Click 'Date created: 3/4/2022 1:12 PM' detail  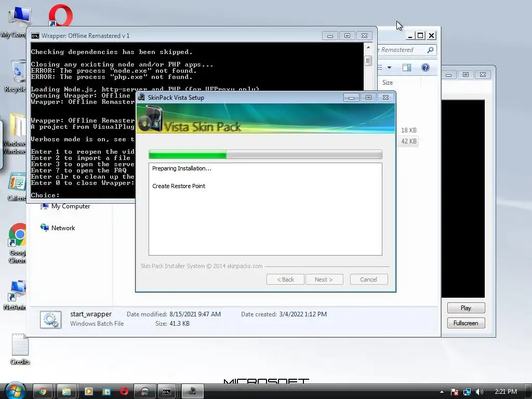tap(284, 314)
